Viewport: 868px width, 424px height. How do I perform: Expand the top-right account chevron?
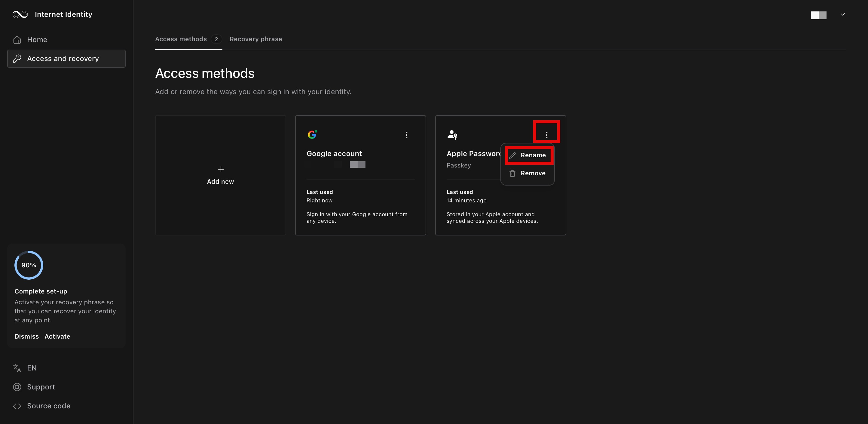[842, 14]
